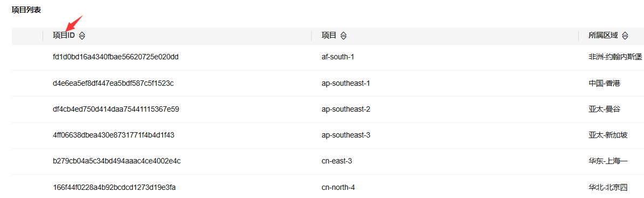Click the 所属区域 column header label
The height and width of the screenshot is (198, 644).
click(603, 36)
